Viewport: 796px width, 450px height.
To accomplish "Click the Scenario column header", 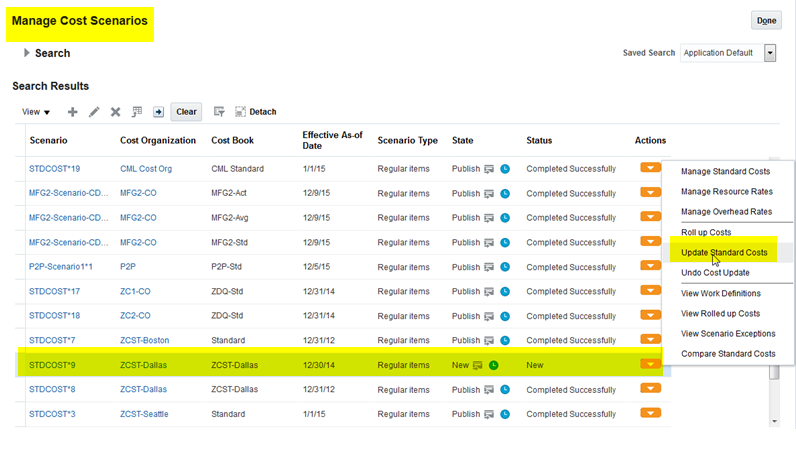I will point(48,141).
